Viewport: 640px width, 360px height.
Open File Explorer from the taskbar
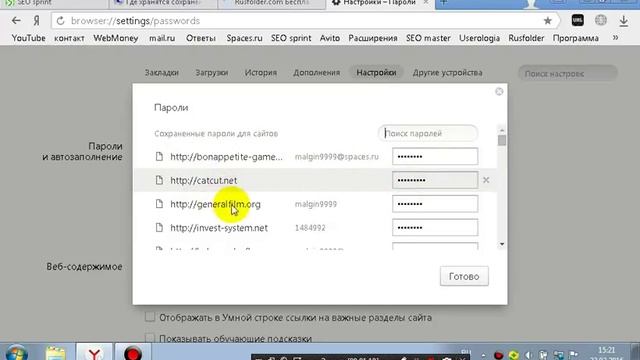point(56,353)
